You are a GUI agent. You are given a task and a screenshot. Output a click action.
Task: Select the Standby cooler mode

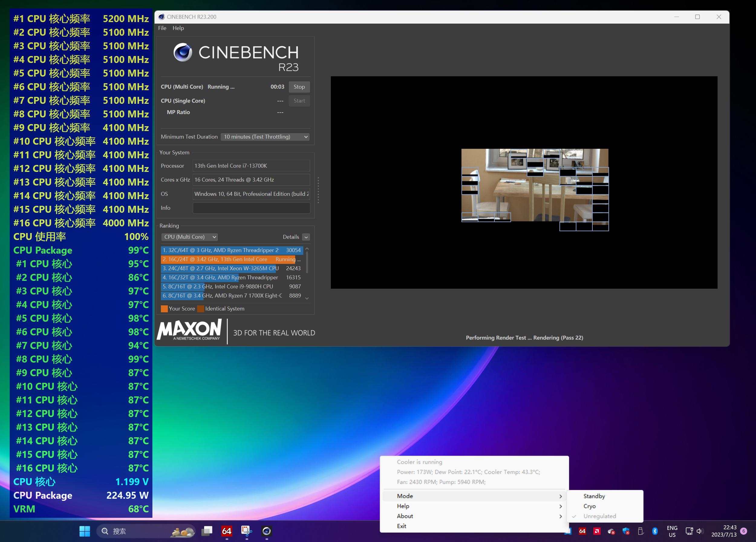click(x=594, y=496)
